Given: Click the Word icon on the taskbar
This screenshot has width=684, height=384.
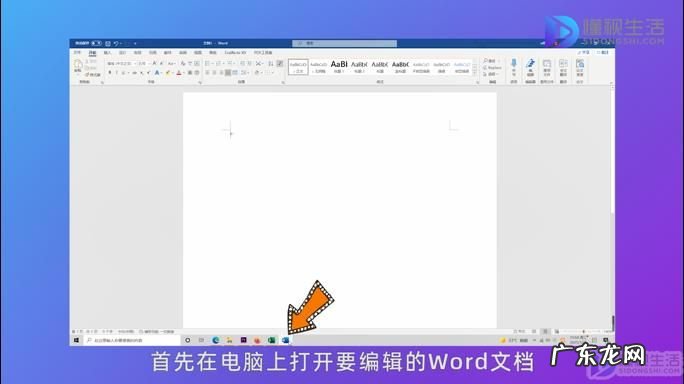Looking at the screenshot, I should click(x=285, y=340).
